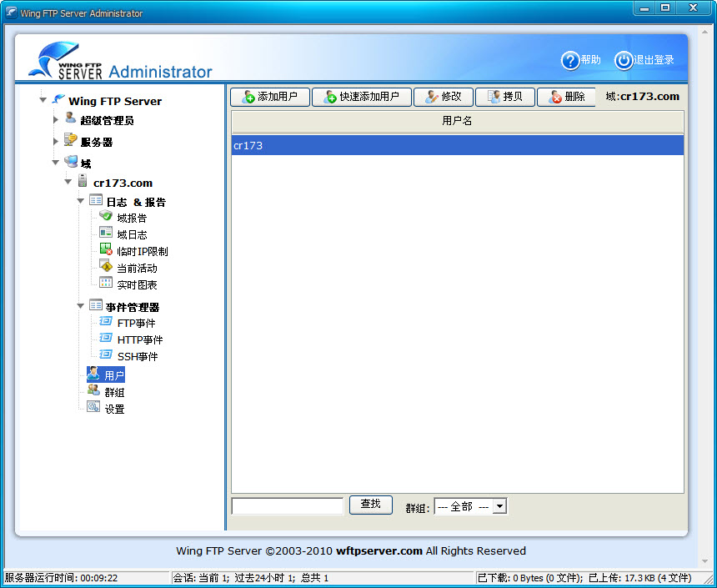This screenshot has height=588, width=717.
Task: Collapse the 域 tree node
Action: pyautogui.click(x=55, y=163)
